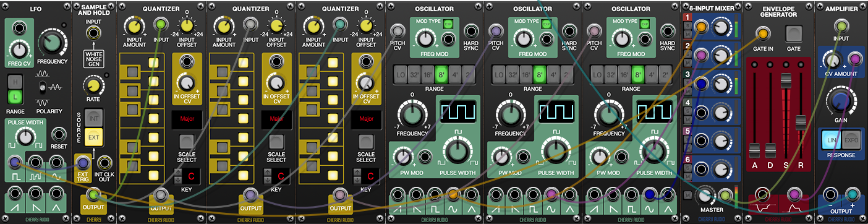Click first Oscillator PULSE WIDTH knob

(x=458, y=150)
